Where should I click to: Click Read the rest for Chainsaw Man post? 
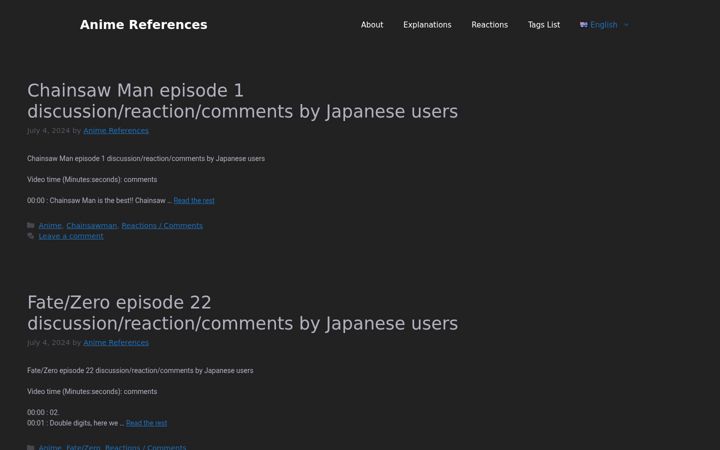pos(194,201)
